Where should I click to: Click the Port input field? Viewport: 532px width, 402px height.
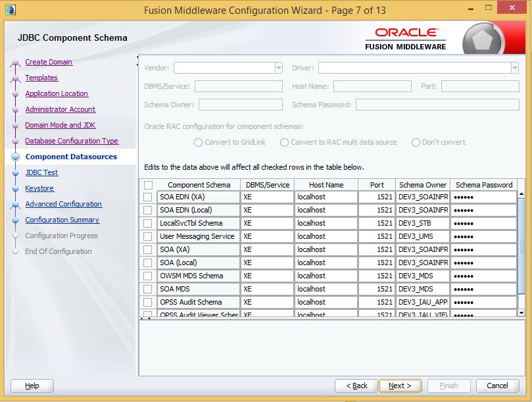point(480,86)
